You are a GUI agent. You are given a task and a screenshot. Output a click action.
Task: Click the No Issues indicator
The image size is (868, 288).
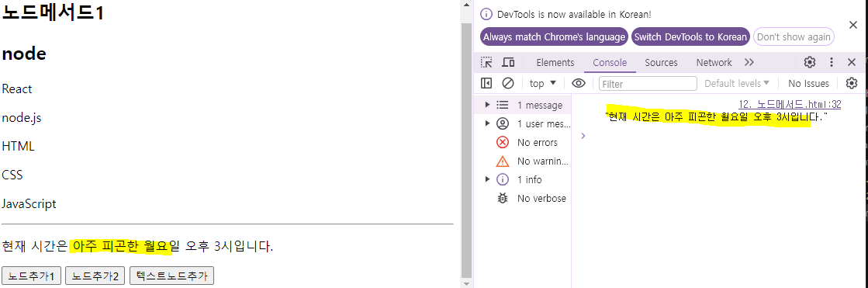tap(808, 84)
